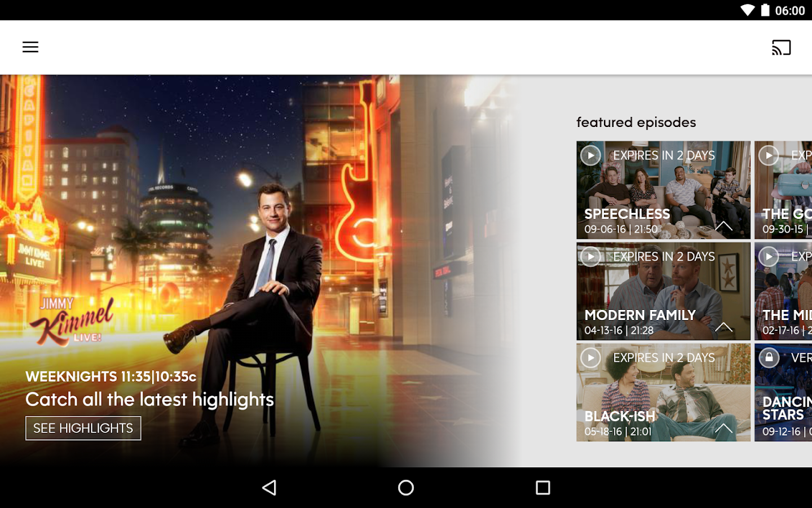Tap Android back navigation button
The image size is (812, 508).
click(x=270, y=488)
